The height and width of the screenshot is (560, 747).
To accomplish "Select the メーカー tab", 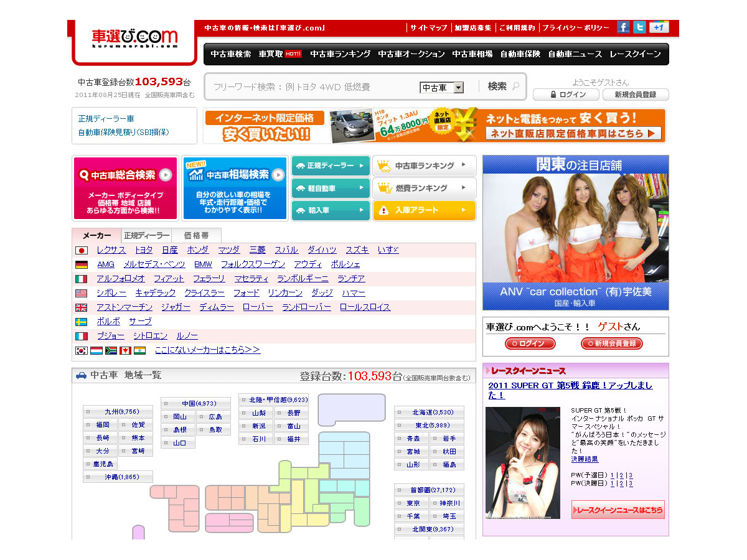I will [96, 236].
